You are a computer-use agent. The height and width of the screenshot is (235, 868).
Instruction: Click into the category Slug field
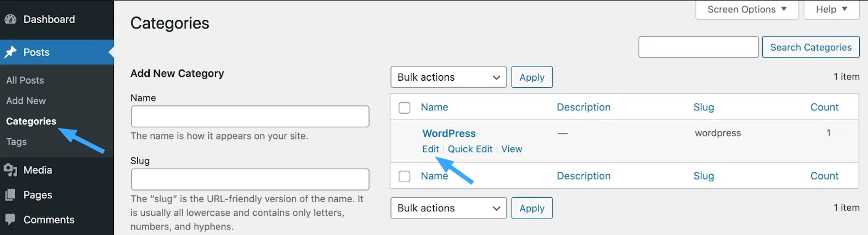click(x=249, y=180)
